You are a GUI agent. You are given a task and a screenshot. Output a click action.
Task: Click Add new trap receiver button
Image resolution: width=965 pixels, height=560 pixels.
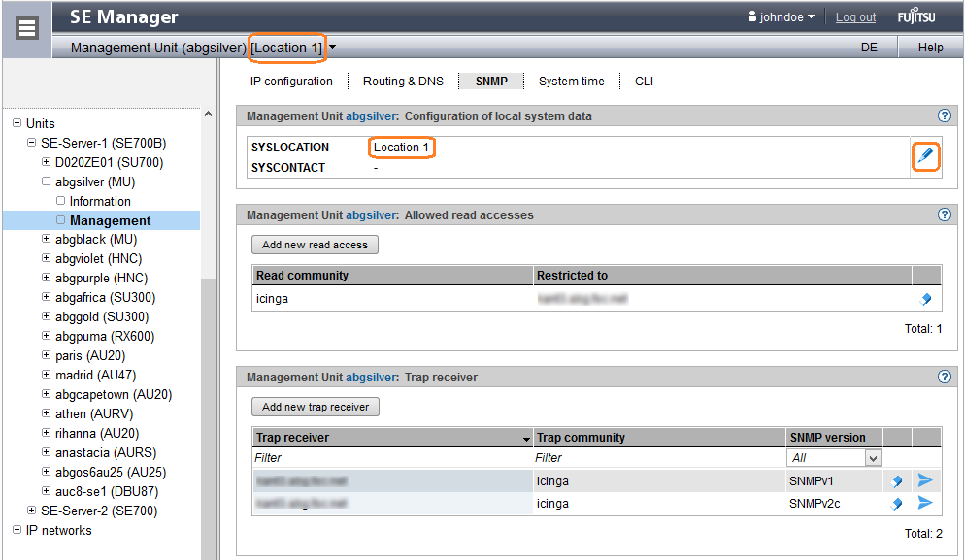[316, 407]
